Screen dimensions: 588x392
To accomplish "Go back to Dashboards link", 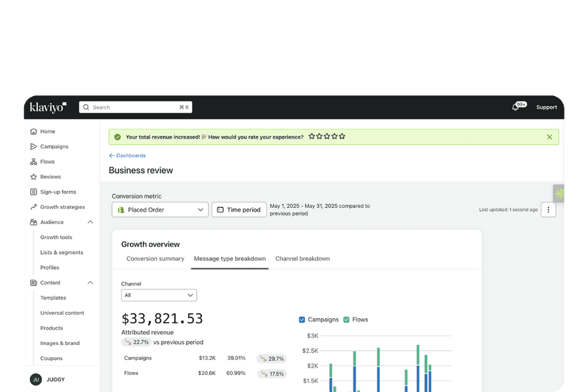I will [x=127, y=155].
